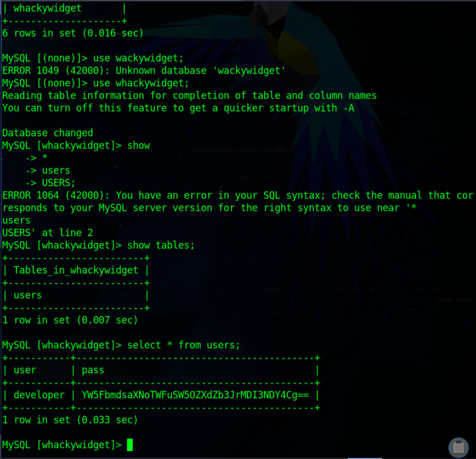Click '1 row in set (0.033 sec)'
Screen dimensions: 476x459
coord(70,420)
